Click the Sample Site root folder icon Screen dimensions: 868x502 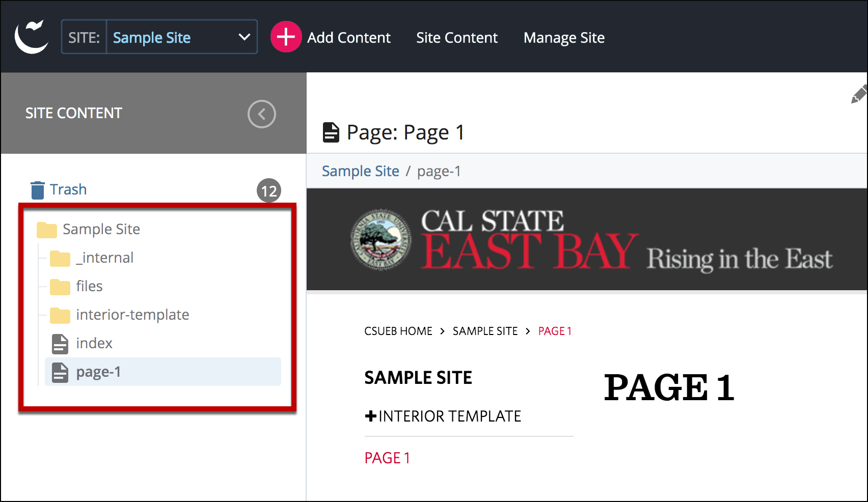pyautogui.click(x=47, y=230)
